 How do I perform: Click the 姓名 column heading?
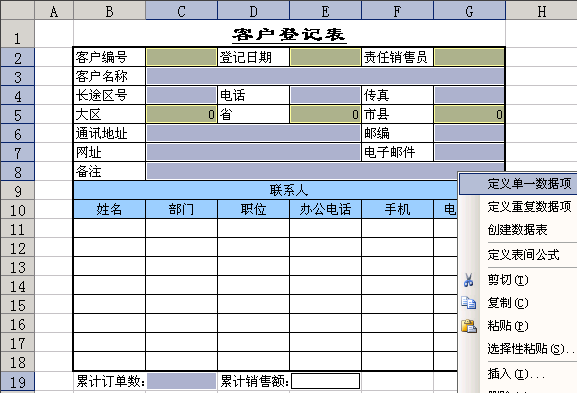pyautogui.click(x=109, y=209)
